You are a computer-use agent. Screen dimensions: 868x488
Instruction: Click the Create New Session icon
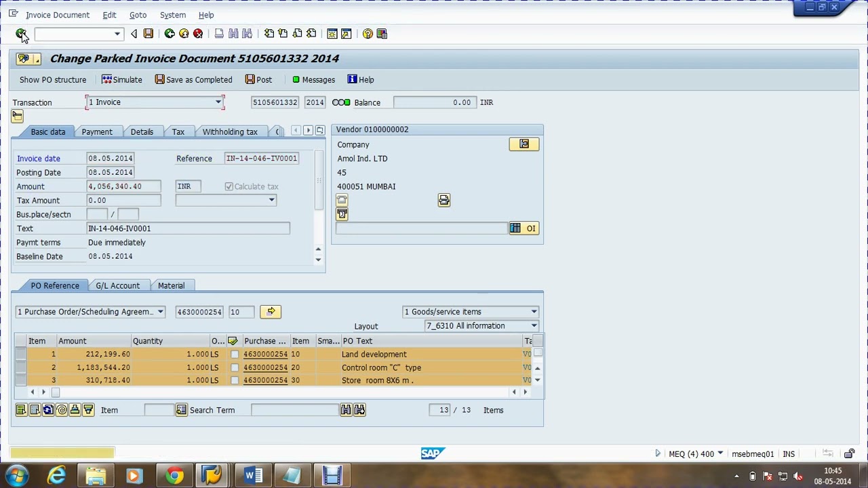[x=332, y=34]
